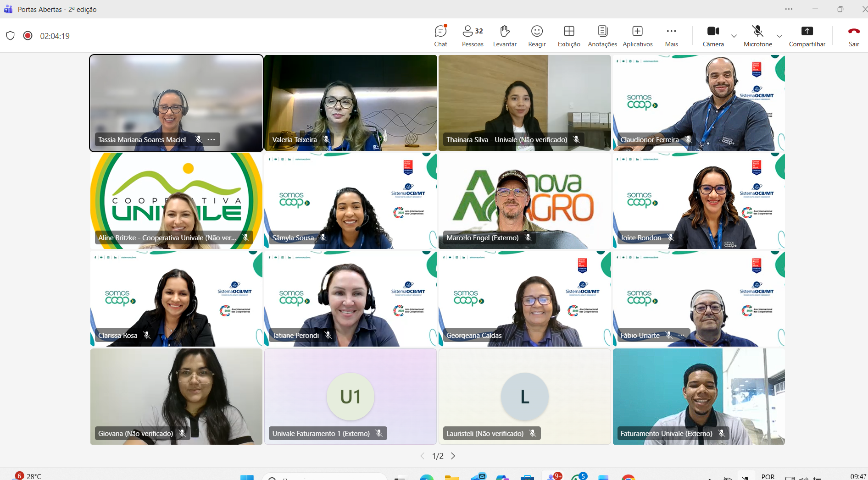The height and width of the screenshot is (480, 868).
Task: Share your screen with Compartilhar
Action: 807,35
